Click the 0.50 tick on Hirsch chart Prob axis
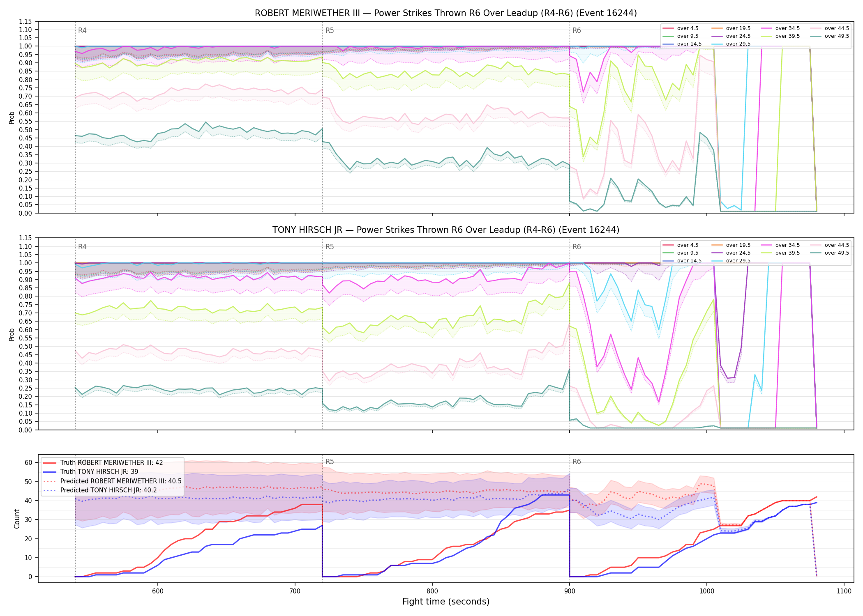The height and width of the screenshot is (616, 863). (x=25, y=346)
